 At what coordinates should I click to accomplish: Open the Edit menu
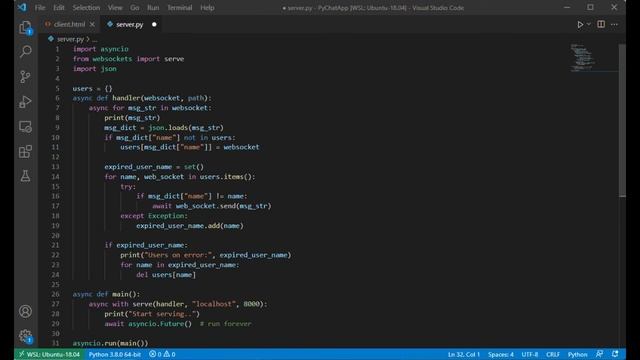click(x=58, y=8)
